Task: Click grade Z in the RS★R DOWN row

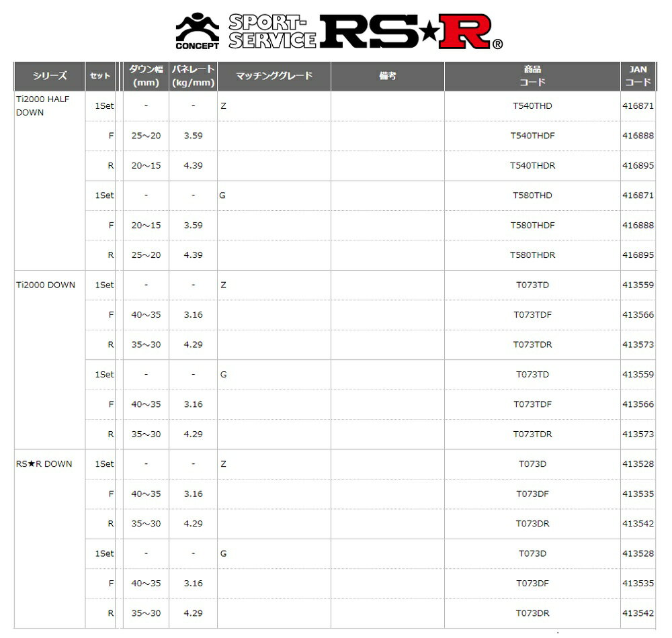Action: click(x=223, y=464)
